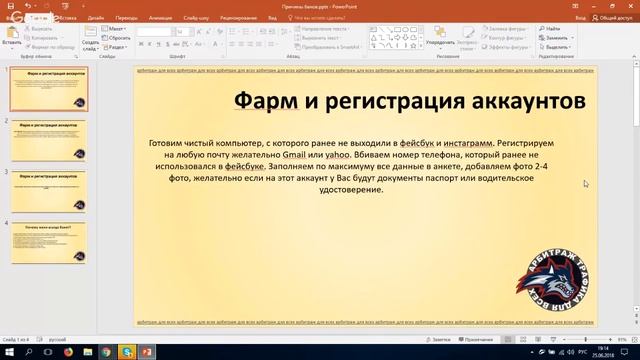
Task: Click zoom in plus button
Action: point(610,340)
